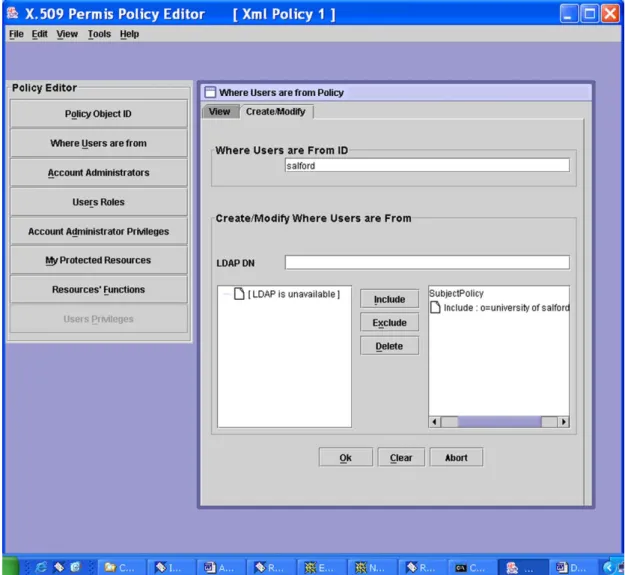Image resolution: width=625 pixels, height=575 pixels.
Task: Click the SubjectPolicy scrollbar left arrow
Action: [435, 422]
